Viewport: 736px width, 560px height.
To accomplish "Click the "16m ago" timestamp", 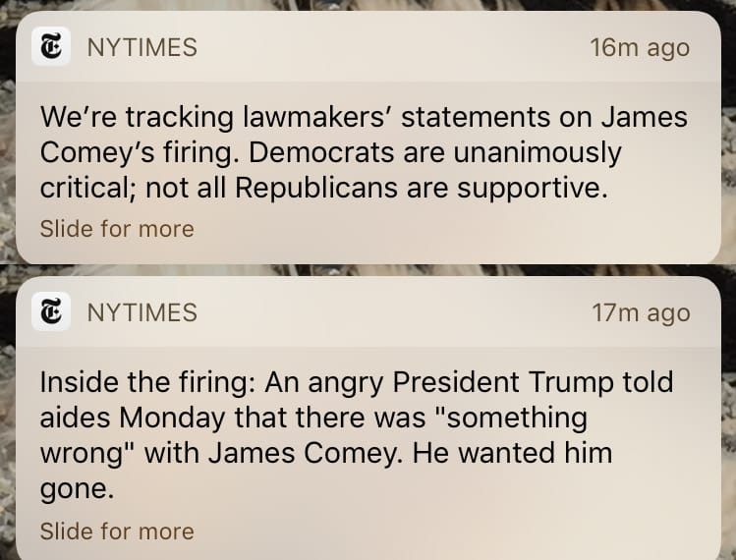I will [x=640, y=47].
